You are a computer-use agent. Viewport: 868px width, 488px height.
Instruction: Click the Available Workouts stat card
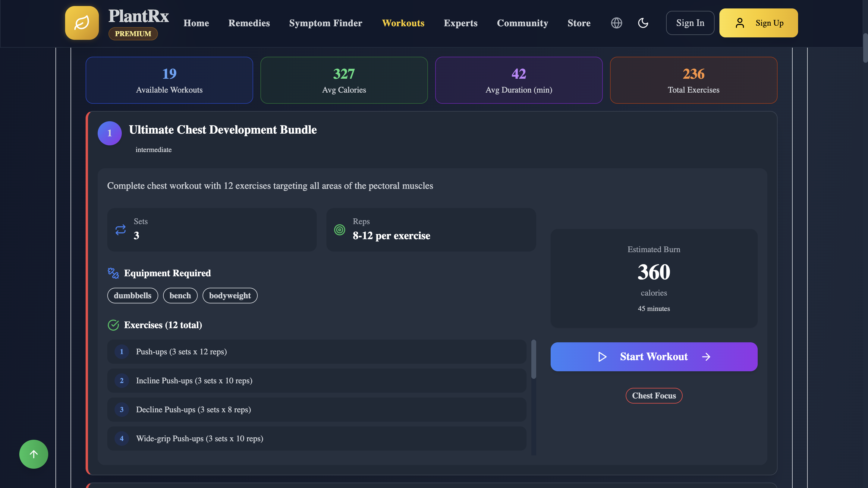[x=169, y=80]
